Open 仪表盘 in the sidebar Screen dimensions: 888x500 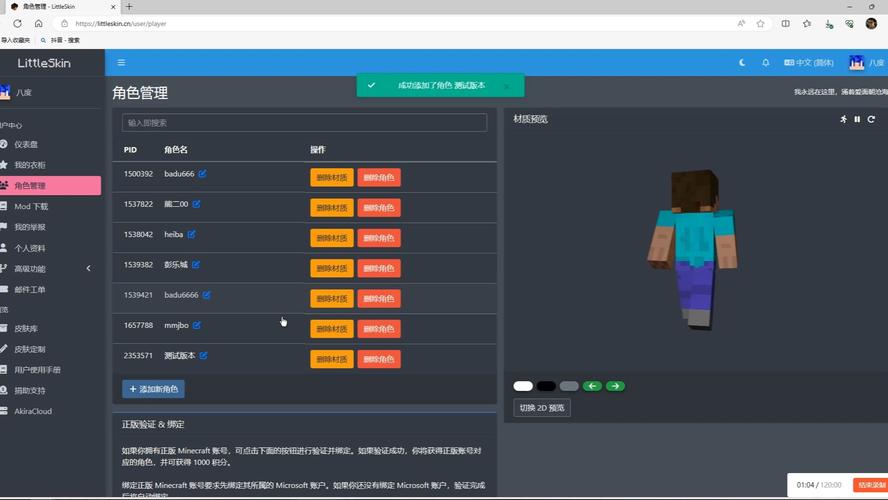[x=26, y=144]
